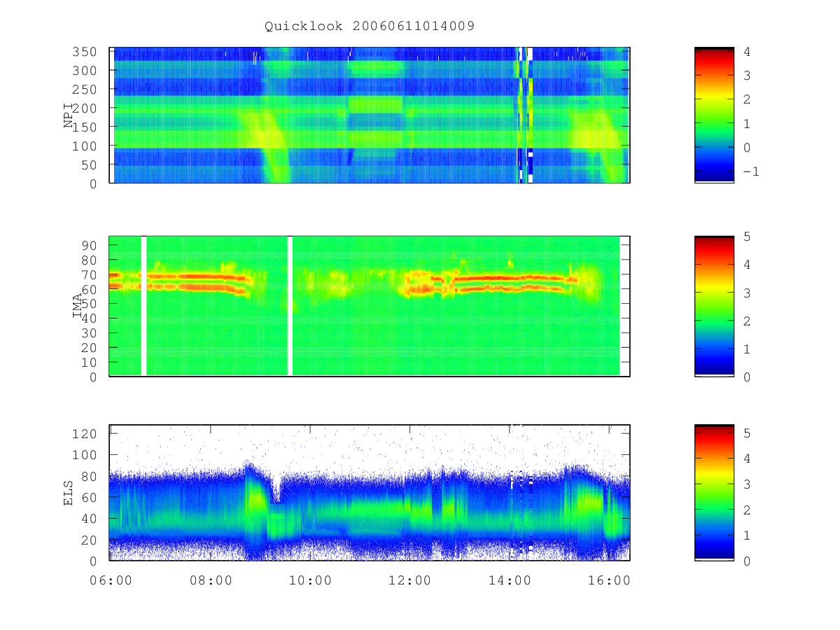Click the ELS spectrogram plot

point(370,493)
